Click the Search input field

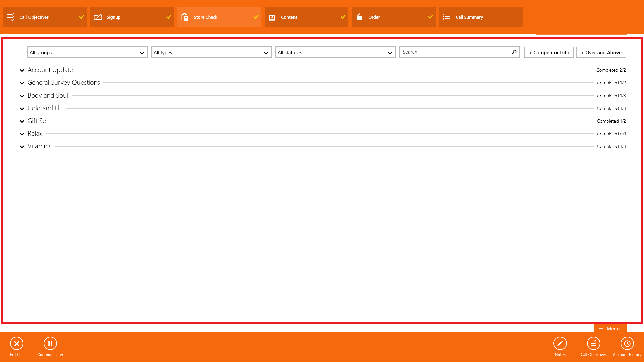pyautogui.click(x=454, y=52)
